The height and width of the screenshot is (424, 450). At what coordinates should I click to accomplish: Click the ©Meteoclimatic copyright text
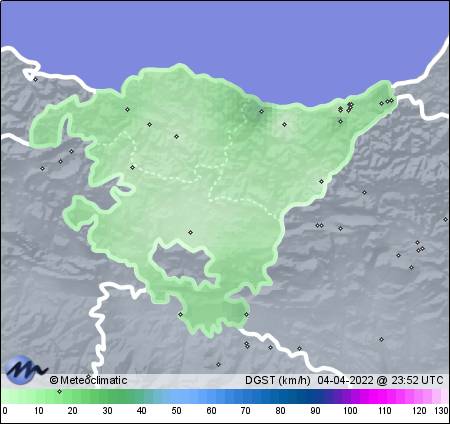(x=88, y=380)
